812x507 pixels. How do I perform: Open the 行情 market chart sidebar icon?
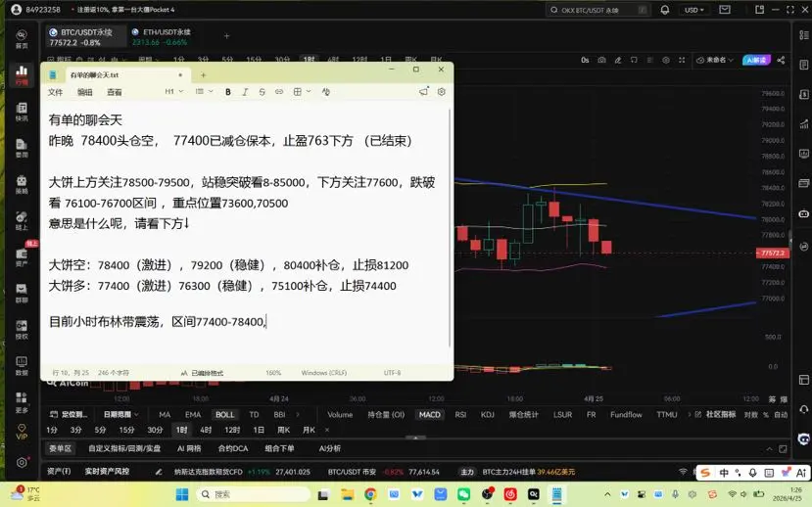[22, 75]
